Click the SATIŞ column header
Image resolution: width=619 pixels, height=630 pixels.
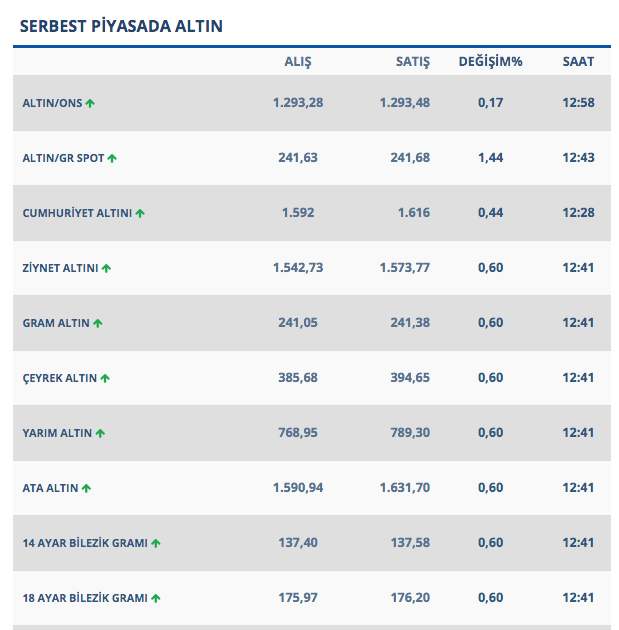click(413, 62)
